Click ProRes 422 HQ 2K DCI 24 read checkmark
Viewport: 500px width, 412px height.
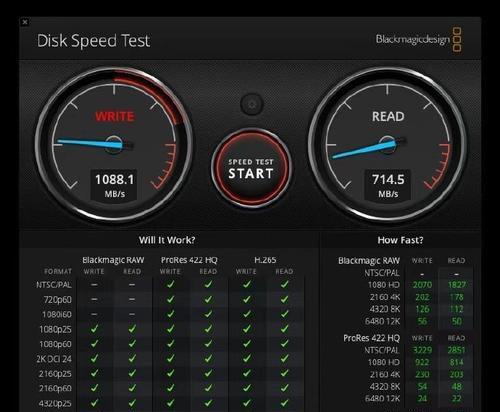pos(208,359)
